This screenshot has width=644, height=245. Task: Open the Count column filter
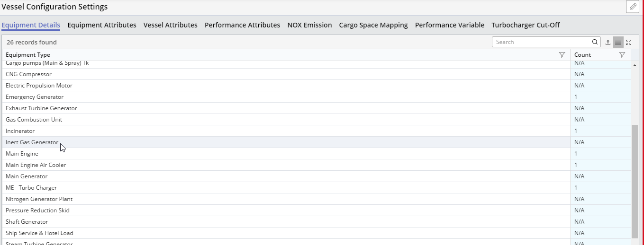(x=622, y=55)
